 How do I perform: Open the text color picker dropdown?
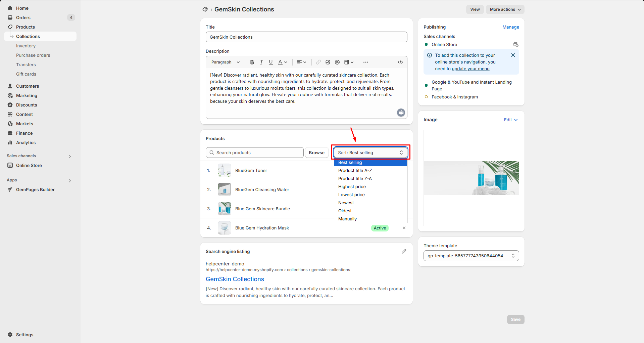coord(283,62)
